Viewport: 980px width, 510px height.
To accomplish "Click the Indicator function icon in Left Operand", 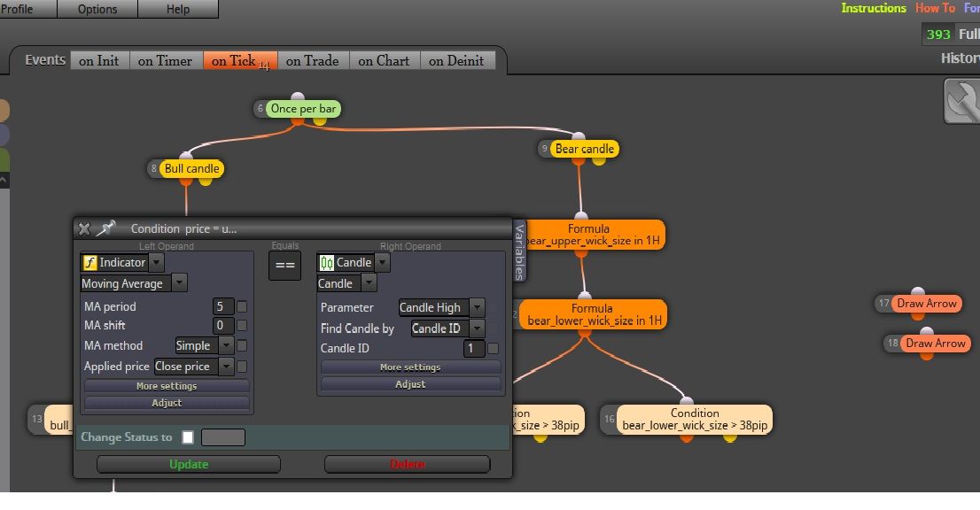I will point(90,263).
